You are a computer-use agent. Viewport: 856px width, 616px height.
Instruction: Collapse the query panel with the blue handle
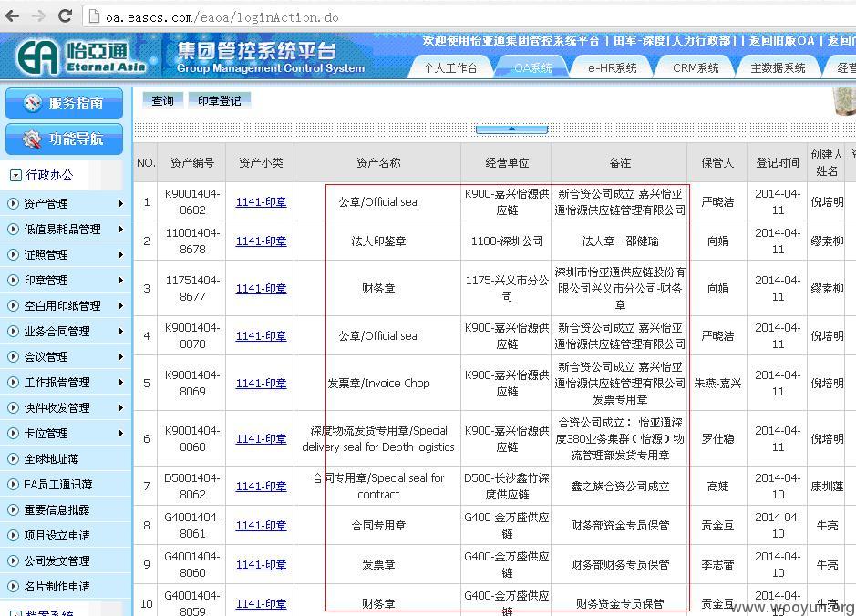(511, 129)
